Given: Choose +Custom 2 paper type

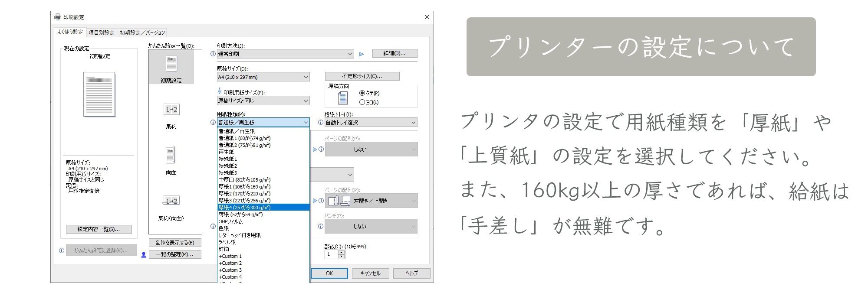Looking at the screenshot, I should pyautogui.click(x=263, y=263).
